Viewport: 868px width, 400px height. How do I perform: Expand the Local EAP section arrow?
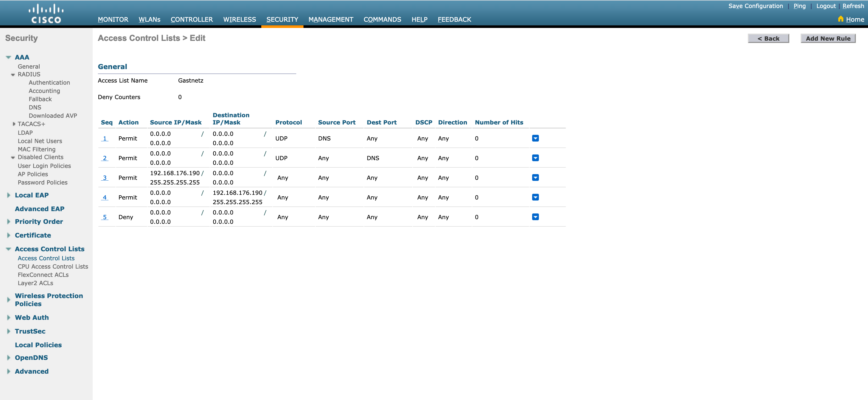tap(9, 195)
